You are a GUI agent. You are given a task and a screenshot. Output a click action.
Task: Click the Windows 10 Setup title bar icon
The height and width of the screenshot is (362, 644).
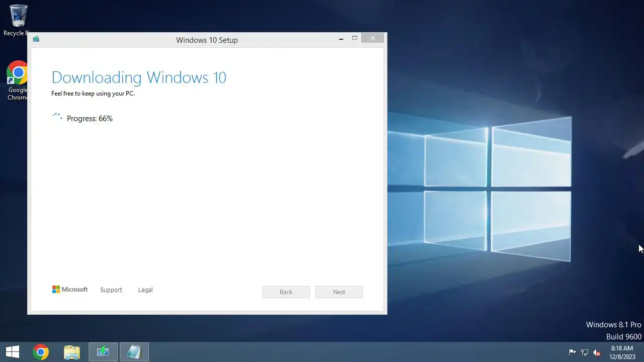coord(36,39)
